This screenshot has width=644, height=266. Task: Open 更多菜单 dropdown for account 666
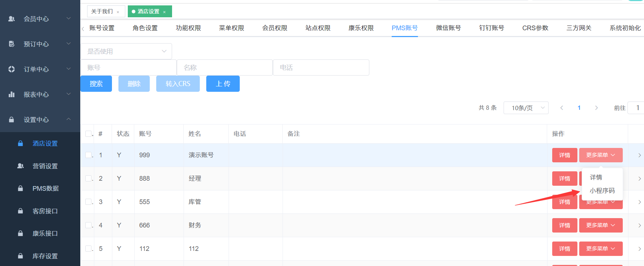click(x=601, y=225)
